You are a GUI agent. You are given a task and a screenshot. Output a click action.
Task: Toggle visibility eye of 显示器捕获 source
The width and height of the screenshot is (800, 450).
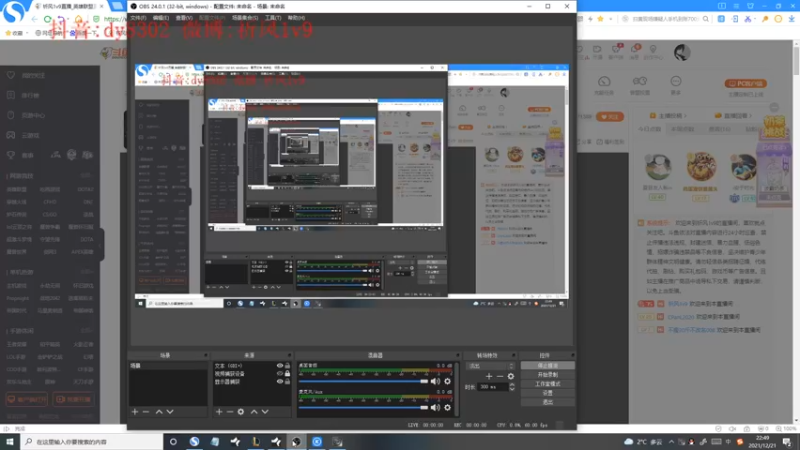point(280,382)
